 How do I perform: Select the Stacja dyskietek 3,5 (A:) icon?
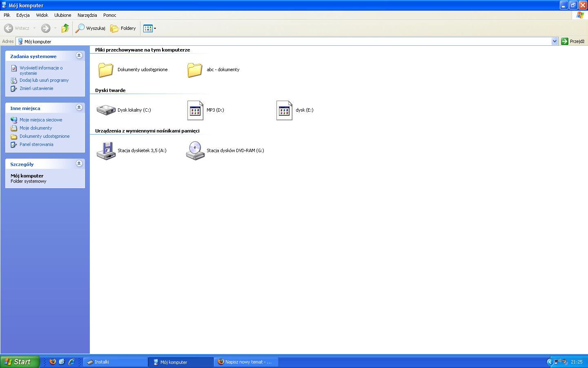(x=106, y=151)
